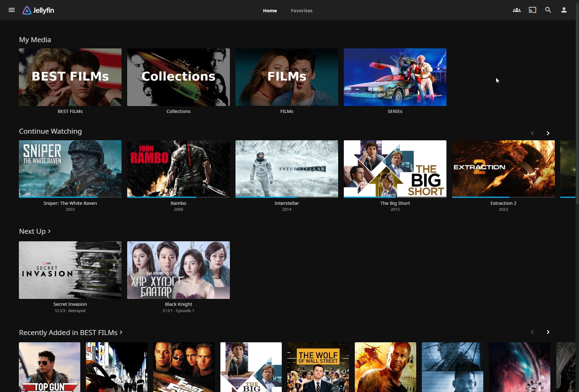
Task: Click the Interstellar playback progress bar
Action: 287,197
